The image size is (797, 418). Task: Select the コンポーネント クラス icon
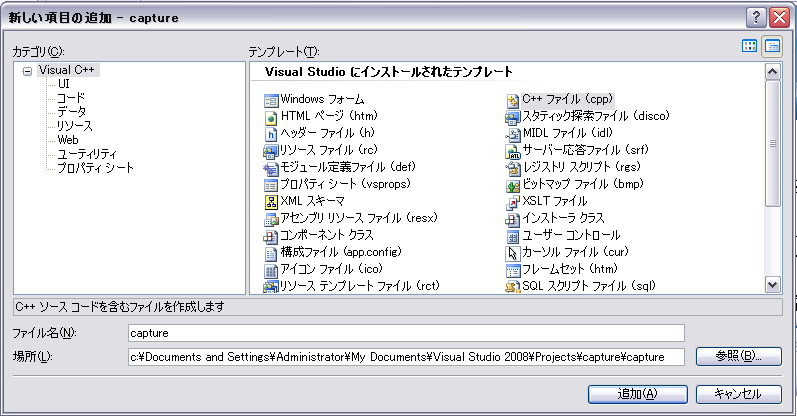click(x=270, y=236)
